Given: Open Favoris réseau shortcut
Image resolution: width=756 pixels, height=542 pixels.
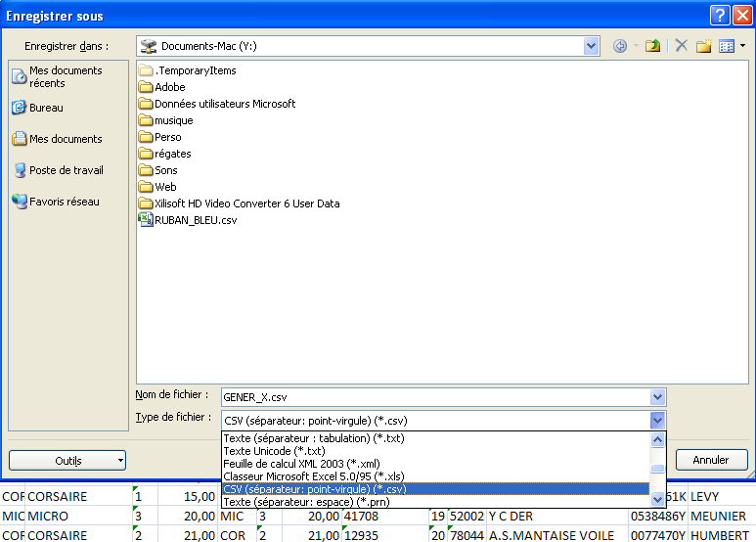Looking at the screenshot, I should coord(56,202).
